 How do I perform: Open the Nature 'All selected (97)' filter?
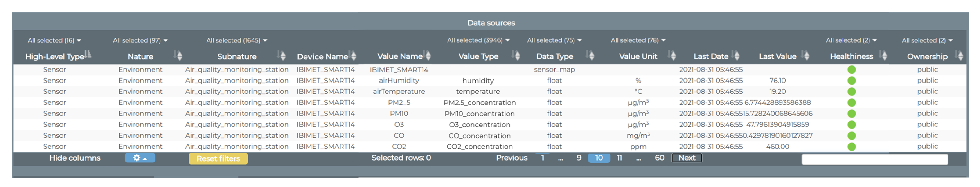[140, 40]
